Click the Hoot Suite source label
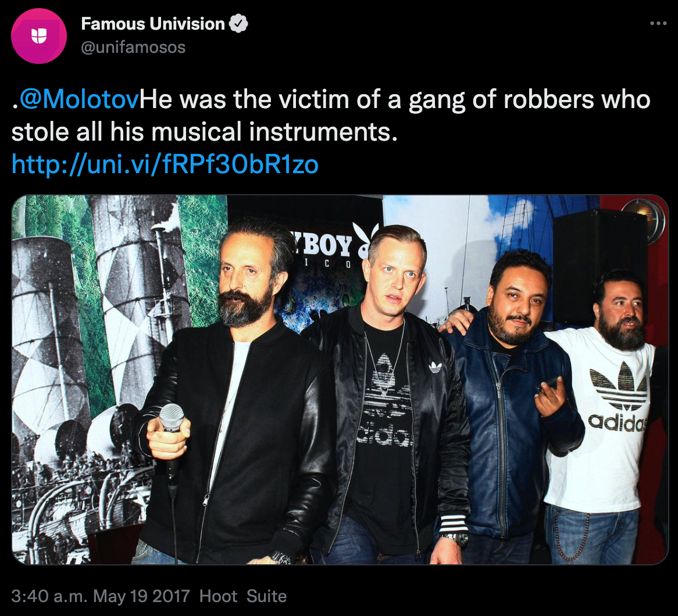The image size is (678, 616). coord(243,596)
